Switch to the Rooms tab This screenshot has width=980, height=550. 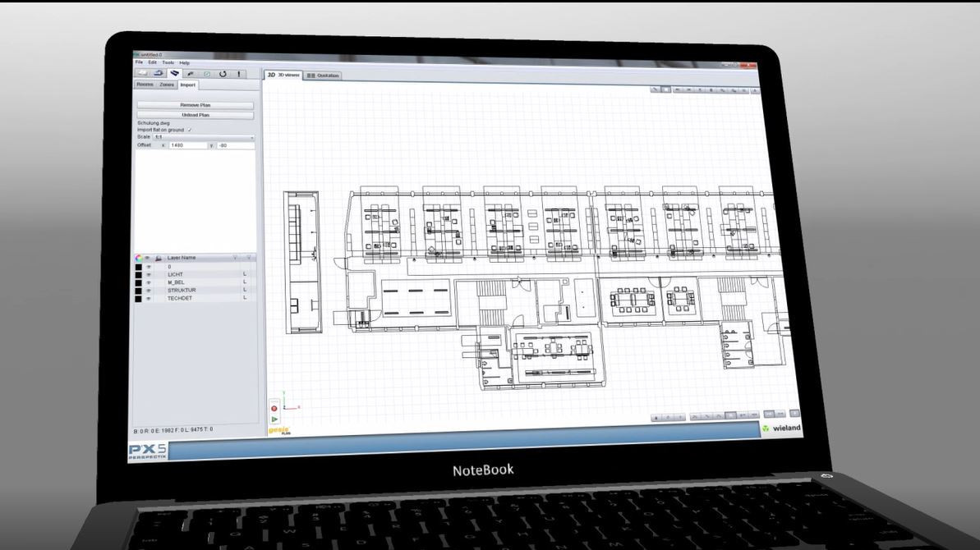click(145, 85)
